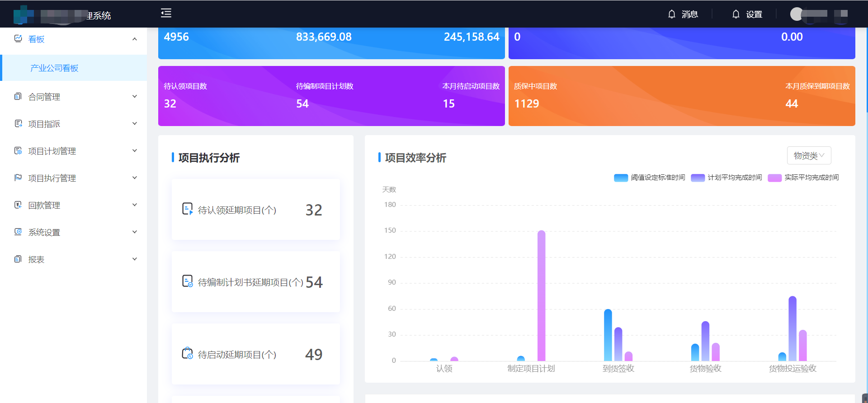Click the 本月质保到期项目数 value 44

point(792,103)
